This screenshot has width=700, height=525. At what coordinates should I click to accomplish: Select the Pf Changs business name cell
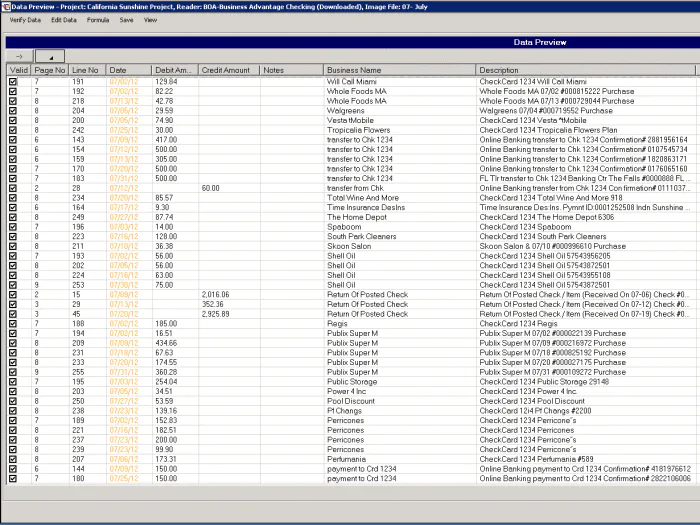[x=400, y=411]
